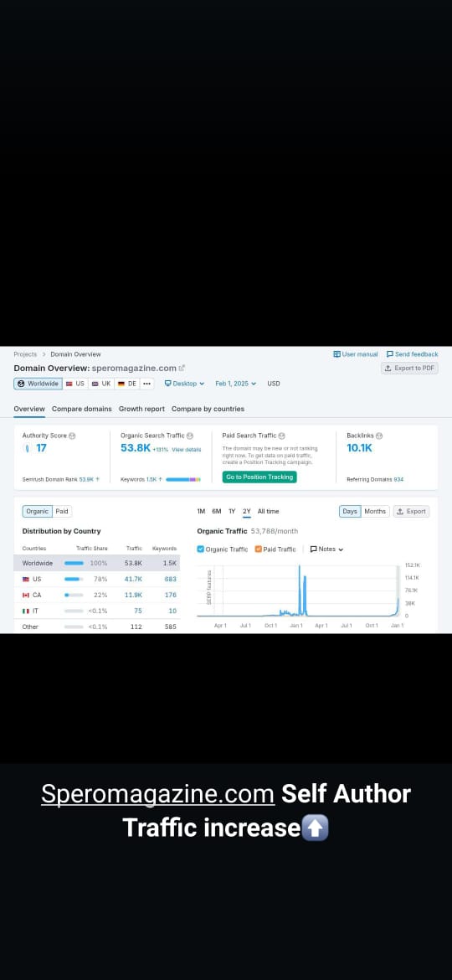Click the Organic Search Traffic info icon
The height and width of the screenshot is (980, 452).
190,436
